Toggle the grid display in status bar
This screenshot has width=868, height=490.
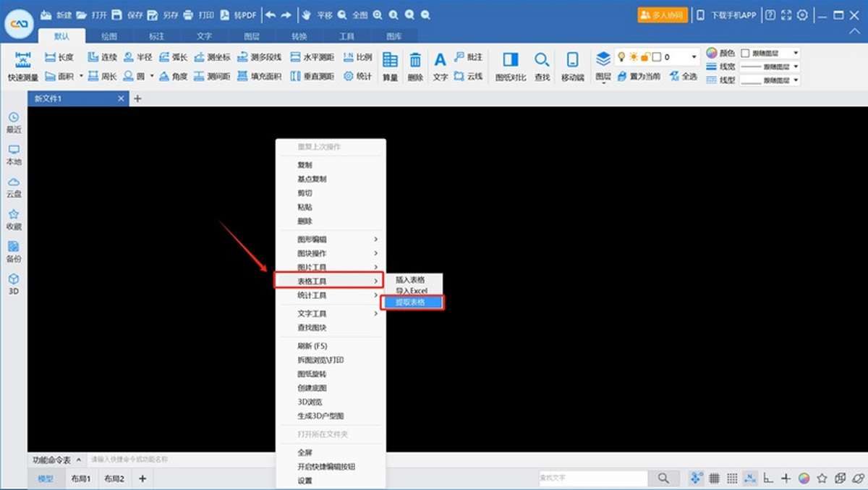pyautogui.click(x=714, y=478)
